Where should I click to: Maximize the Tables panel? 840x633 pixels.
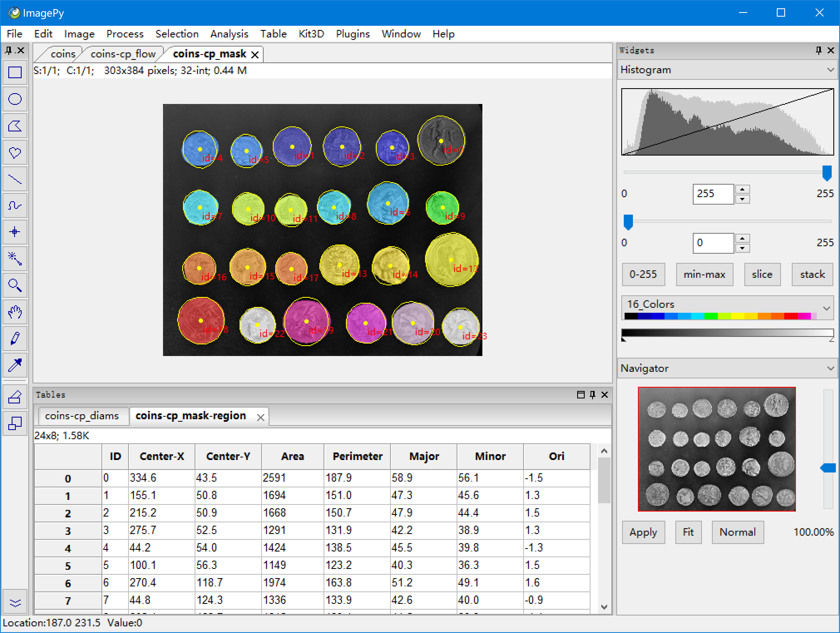point(581,395)
